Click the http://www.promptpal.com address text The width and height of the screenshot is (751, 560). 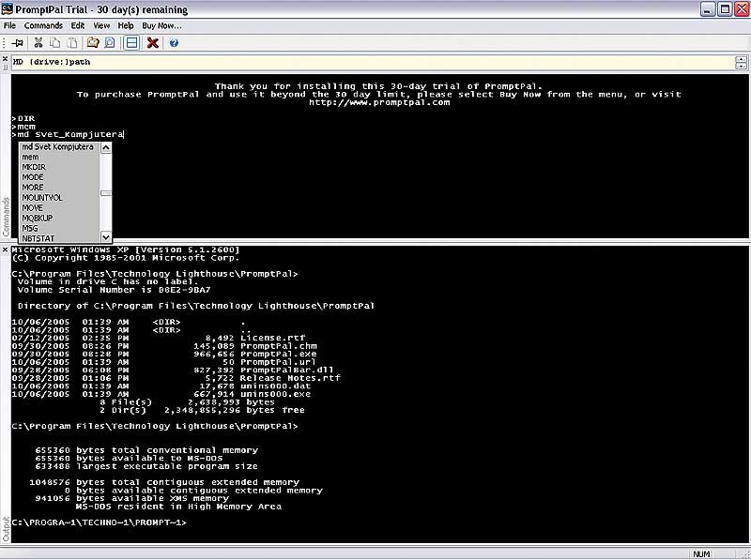pyautogui.click(x=379, y=102)
